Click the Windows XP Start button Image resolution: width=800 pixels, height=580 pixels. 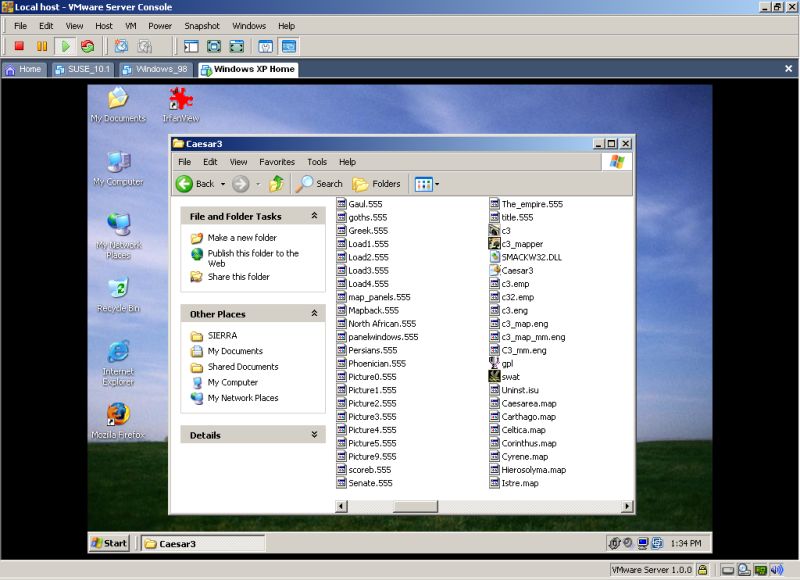pyautogui.click(x=109, y=543)
